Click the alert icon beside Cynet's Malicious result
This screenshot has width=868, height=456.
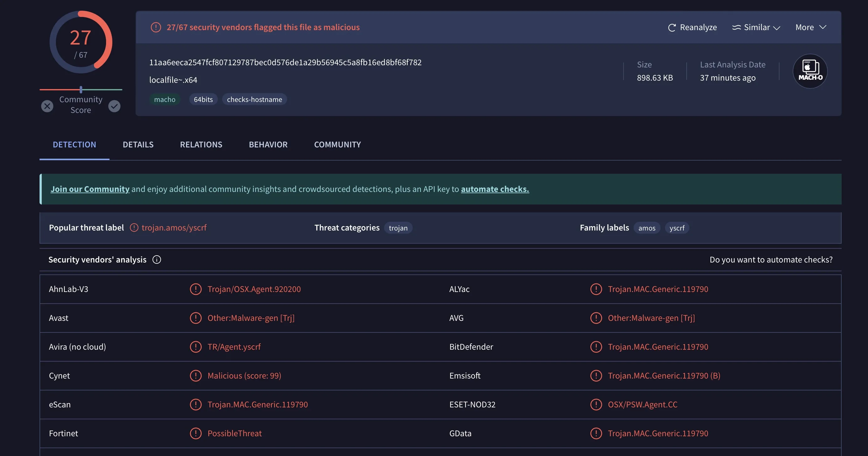tap(196, 375)
